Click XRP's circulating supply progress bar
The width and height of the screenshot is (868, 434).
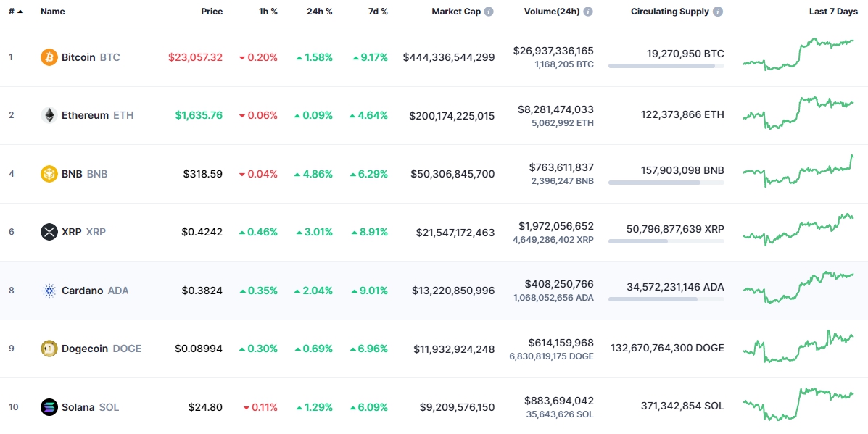coord(666,241)
